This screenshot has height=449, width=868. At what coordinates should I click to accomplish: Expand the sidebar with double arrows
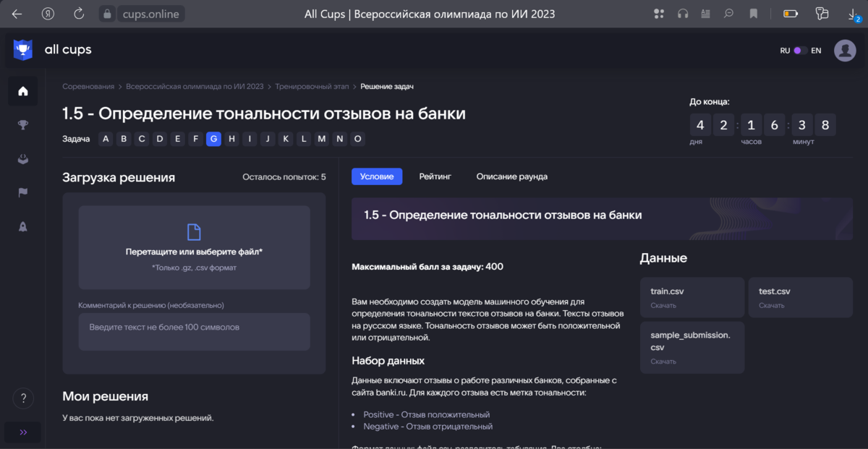23,432
